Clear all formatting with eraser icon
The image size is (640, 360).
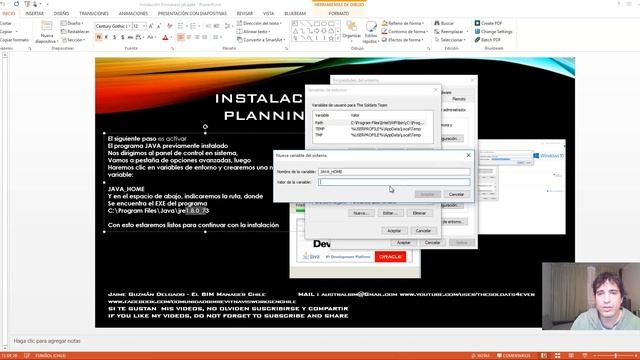tap(169, 26)
